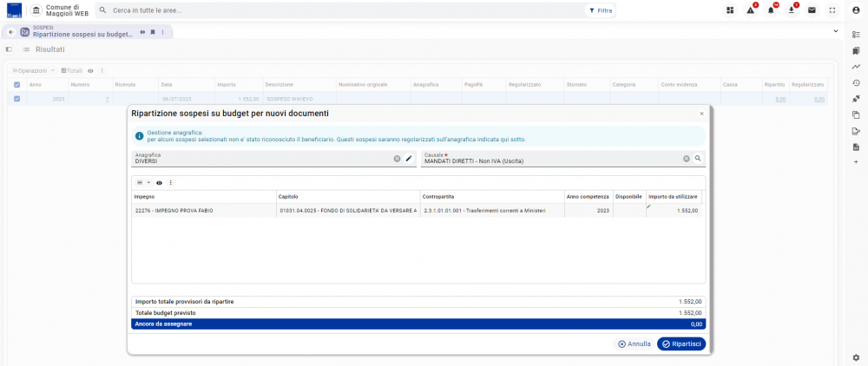The width and height of the screenshot is (868, 366).
Task: Sort by Impegno column header
Action: click(204, 197)
